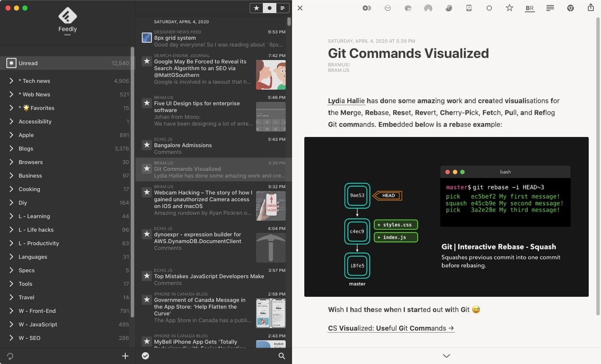Open the share menu icon
This screenshot has height=364, width=601.
591,8
